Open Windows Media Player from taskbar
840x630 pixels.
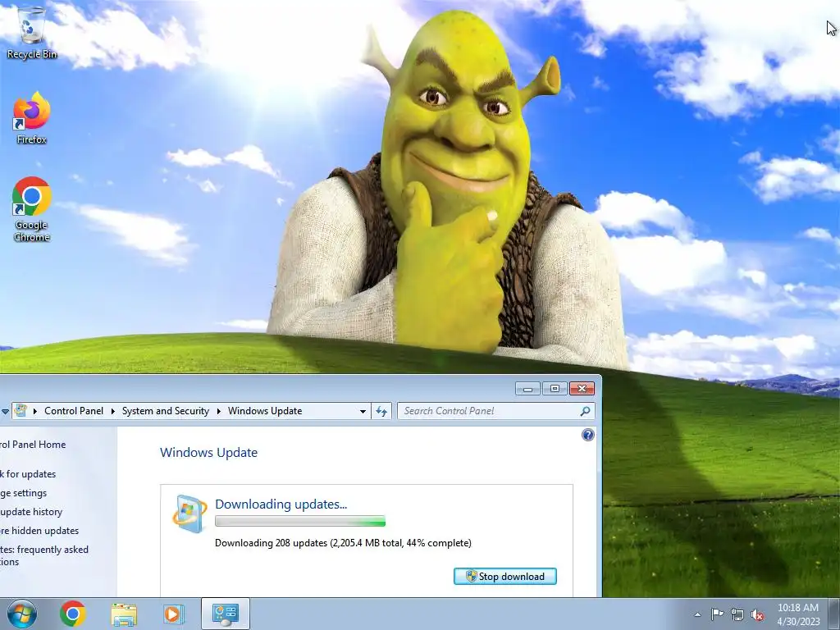click(x=173, y=614)
